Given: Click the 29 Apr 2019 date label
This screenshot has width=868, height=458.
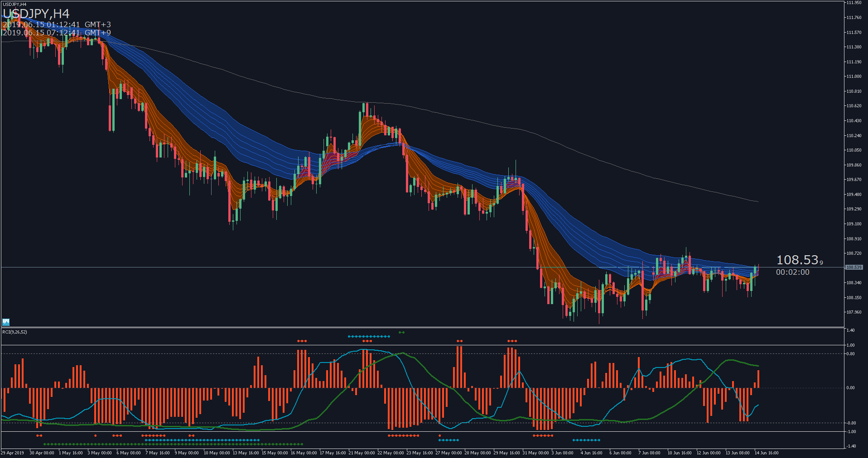Looking at the screenshot, I should pyautogui.click(x=13, y=453).
